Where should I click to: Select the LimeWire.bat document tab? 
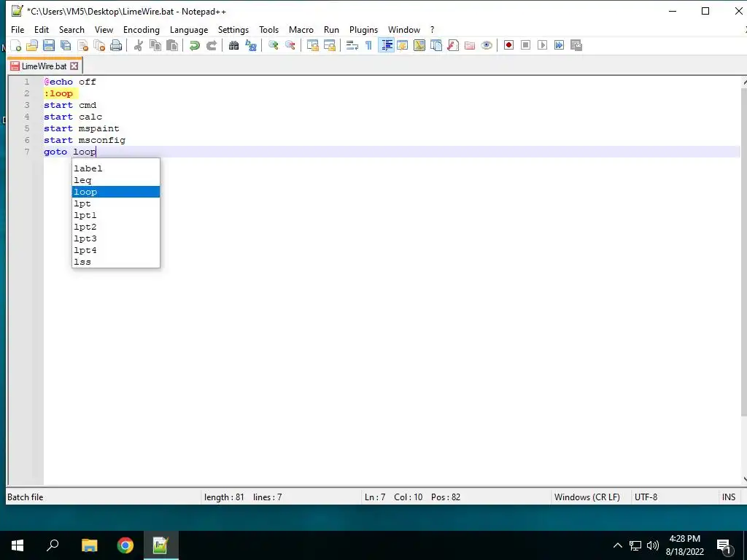(x=44, y=66)
